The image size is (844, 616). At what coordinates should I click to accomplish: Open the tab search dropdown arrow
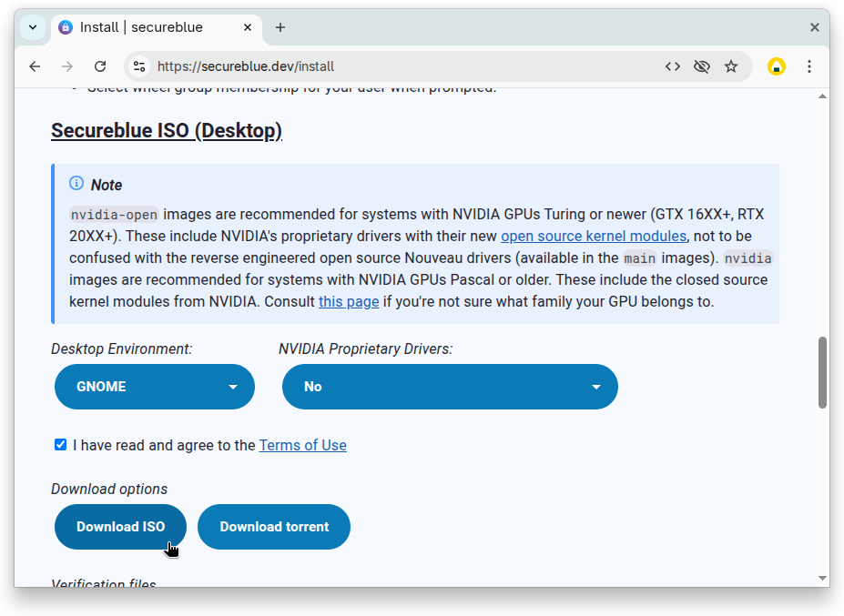click(x=33, y=27)
